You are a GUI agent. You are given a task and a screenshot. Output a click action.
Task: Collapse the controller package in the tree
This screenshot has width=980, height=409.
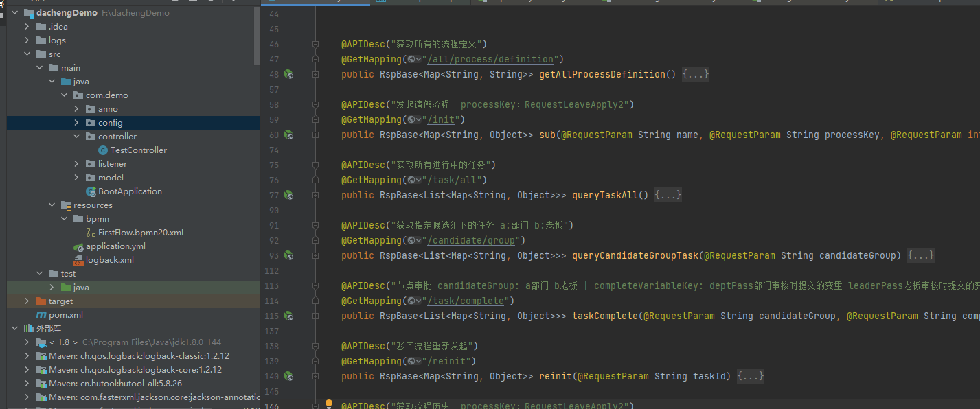coord(77,137)
